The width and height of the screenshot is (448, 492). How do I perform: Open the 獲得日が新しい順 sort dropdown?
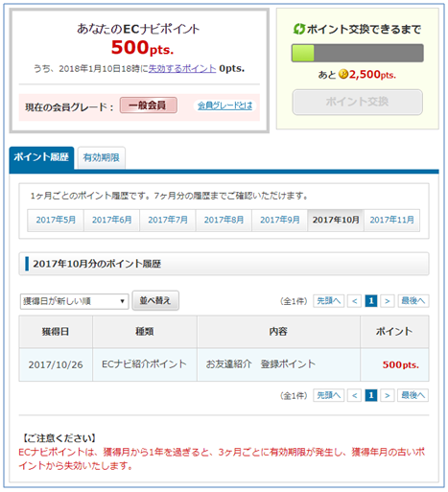74,301
